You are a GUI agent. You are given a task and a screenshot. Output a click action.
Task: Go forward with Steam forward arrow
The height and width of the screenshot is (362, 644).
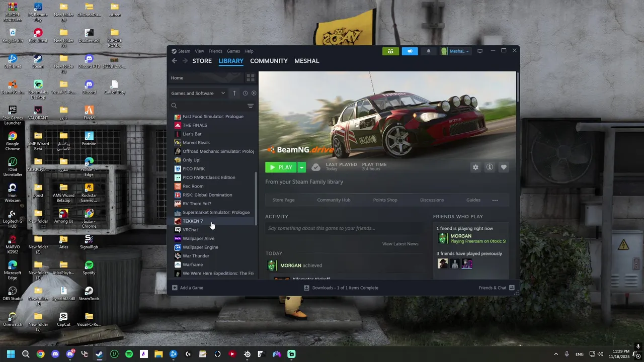185,61
